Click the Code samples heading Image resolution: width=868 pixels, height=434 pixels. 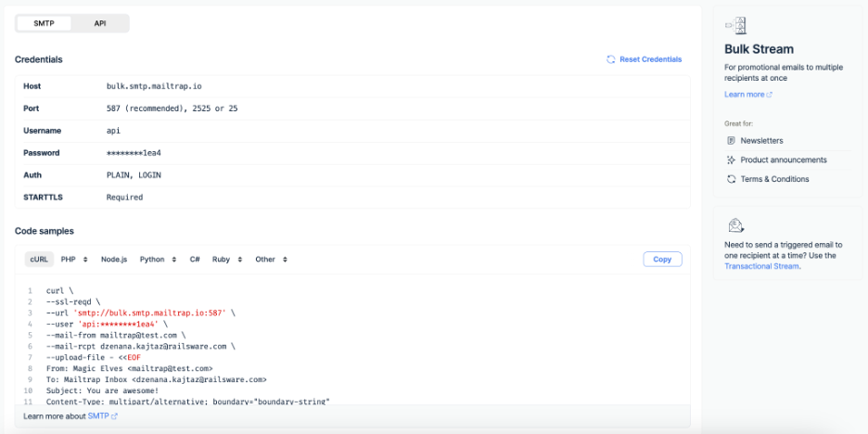click(x=45, y=231)
